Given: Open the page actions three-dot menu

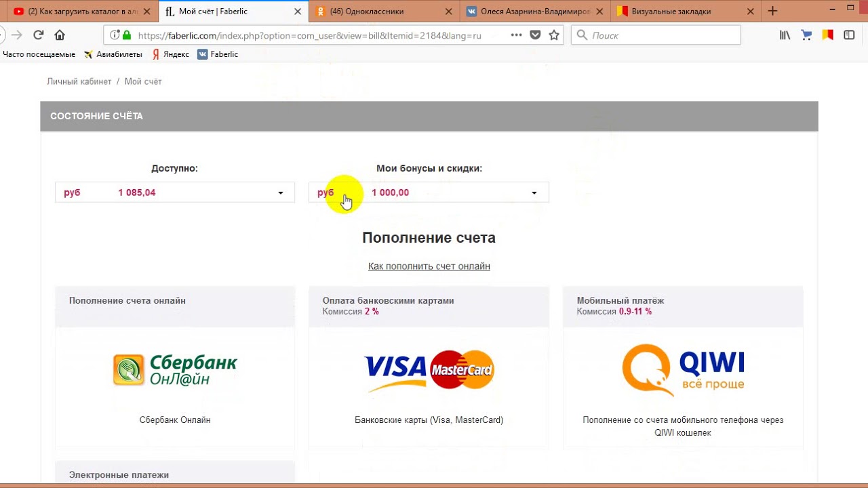Looking at the screenshot, I should 516,35.
